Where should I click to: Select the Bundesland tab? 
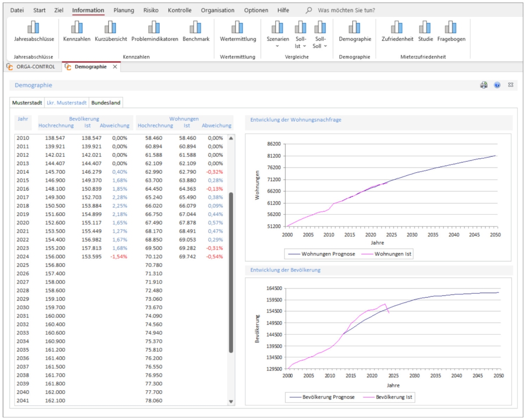(x=106, y=103)
